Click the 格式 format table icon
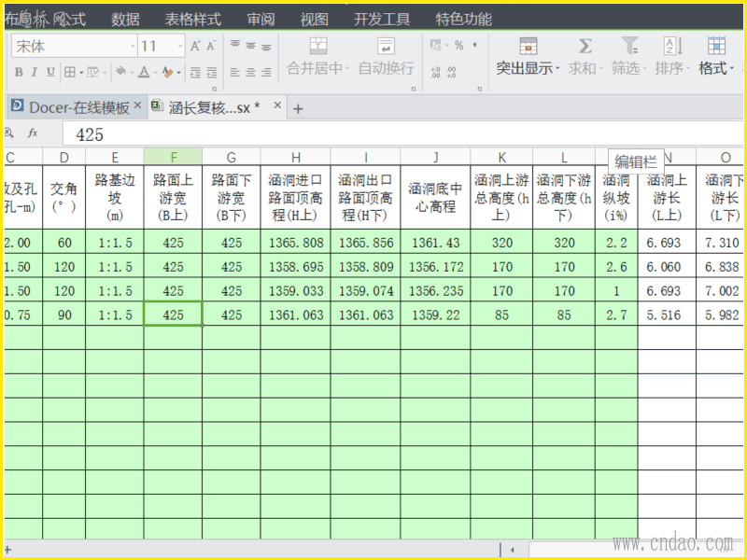 point(716,46)
